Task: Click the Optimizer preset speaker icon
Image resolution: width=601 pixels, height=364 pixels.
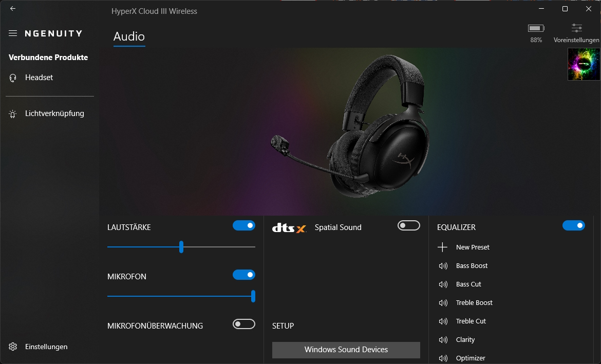Action: point(442,358)
